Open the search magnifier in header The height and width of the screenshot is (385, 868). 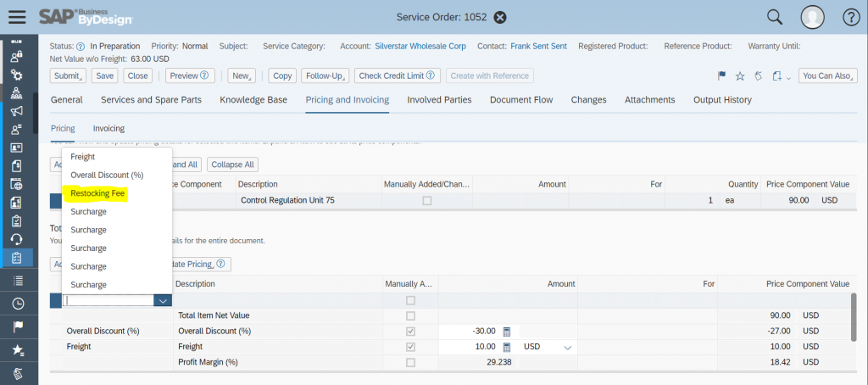pos(775,17)
